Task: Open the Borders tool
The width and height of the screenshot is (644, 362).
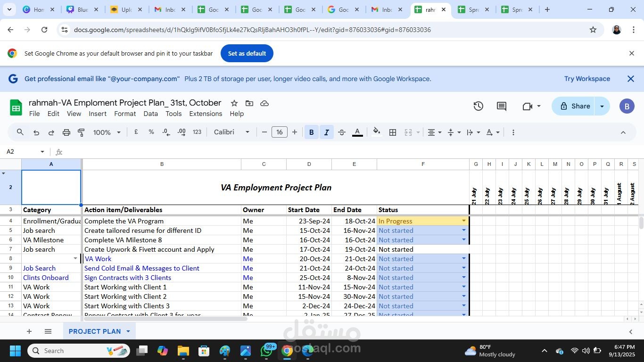Action: (x=393, y=132)
